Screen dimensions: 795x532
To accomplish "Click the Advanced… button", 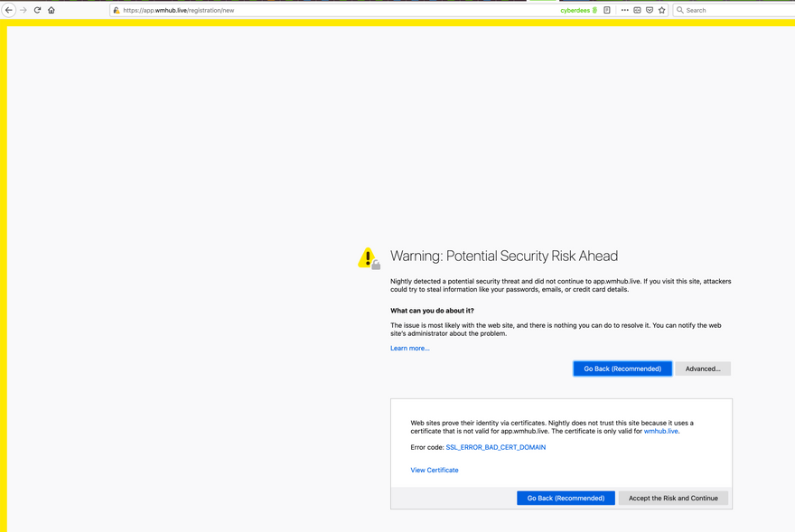I will tap(703, 369).
